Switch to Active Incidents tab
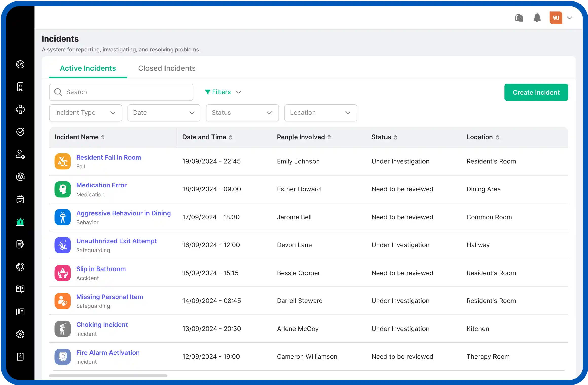 pos(88,68)
